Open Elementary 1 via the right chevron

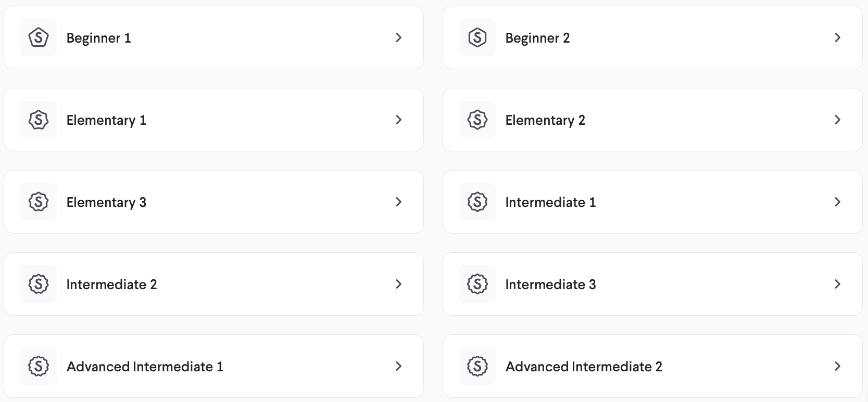[x=398, y=120]
